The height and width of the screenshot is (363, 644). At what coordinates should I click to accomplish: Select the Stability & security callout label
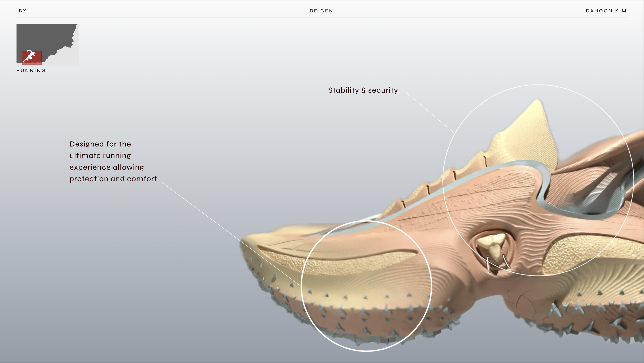pyautogui.click(x=363, y=90)
